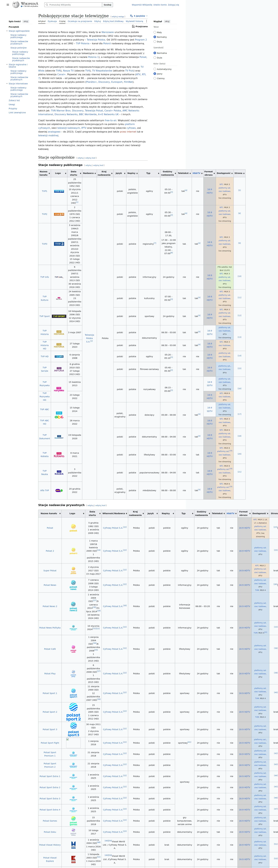The height and width of the screenshot is (868, 278).
Task: Open the Edytuj kod źródłowy tab
Action: coord(113,21)
